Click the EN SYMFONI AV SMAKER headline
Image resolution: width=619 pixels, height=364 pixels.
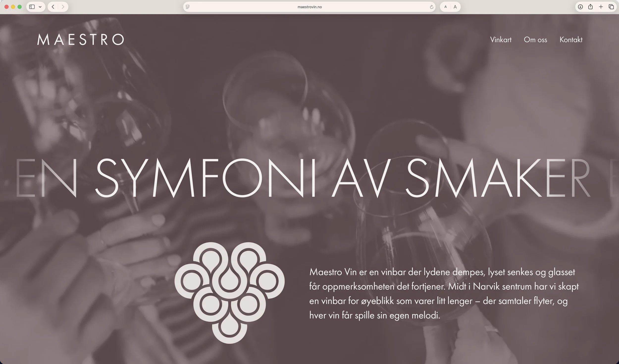[303, 178]
